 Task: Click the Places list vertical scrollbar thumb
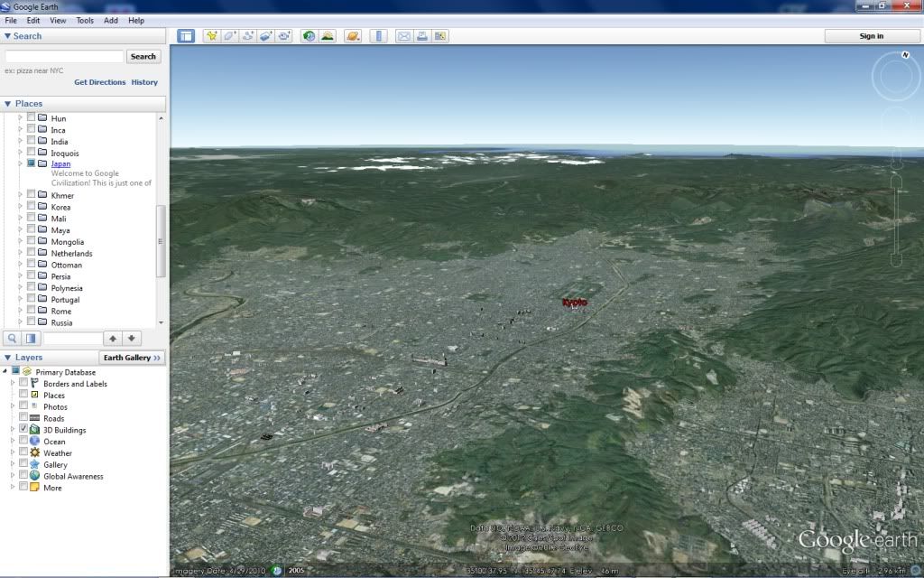[x=161, y=241]
